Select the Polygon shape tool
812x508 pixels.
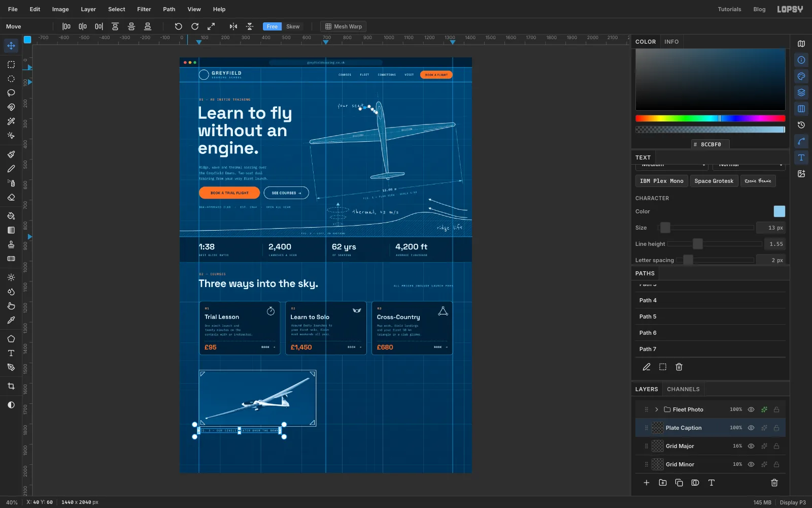click(11, 339)
